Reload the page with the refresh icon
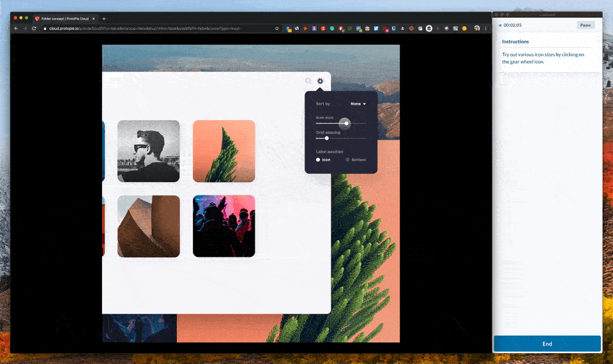 click(34, 29)
